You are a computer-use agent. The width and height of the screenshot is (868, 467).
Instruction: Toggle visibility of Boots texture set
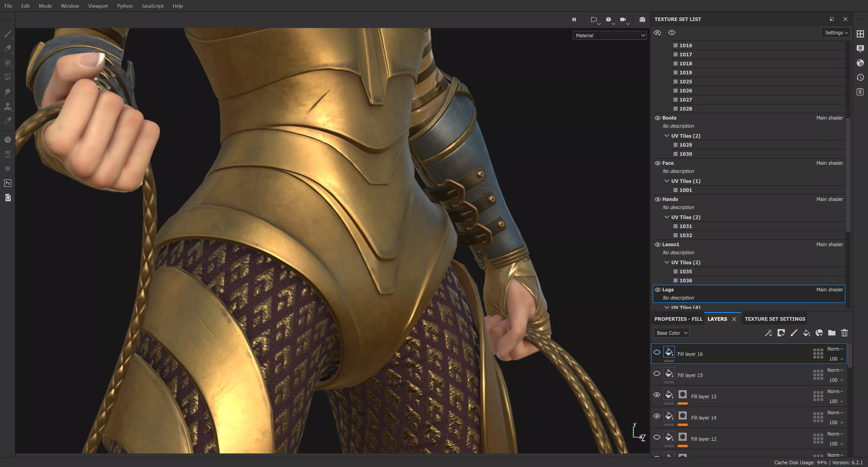pyautogui.click(x=657, y=118)
